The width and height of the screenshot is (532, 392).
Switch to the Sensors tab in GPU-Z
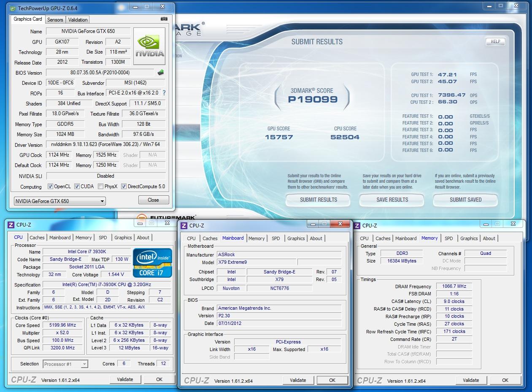click(55, 20)
